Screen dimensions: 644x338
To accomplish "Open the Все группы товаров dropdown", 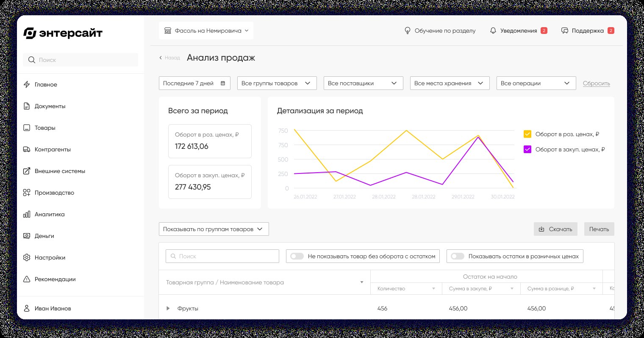I will point(277,83).
